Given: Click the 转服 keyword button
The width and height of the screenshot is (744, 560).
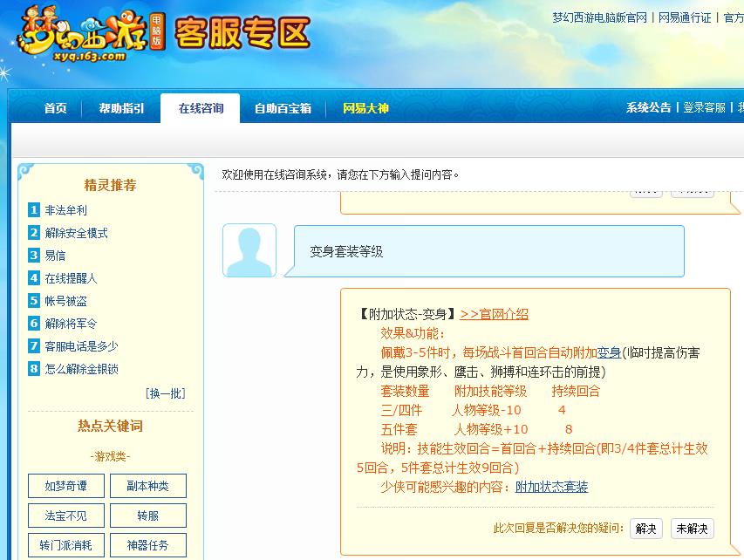Looking at the screenshot, I should [x=148, y=516].
